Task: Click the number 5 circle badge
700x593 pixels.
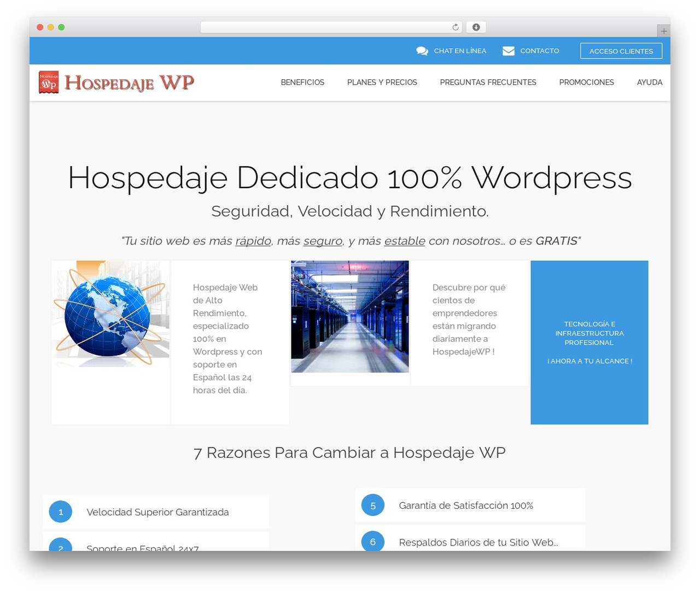Action: pyautogui.click(x=373, y=505)
